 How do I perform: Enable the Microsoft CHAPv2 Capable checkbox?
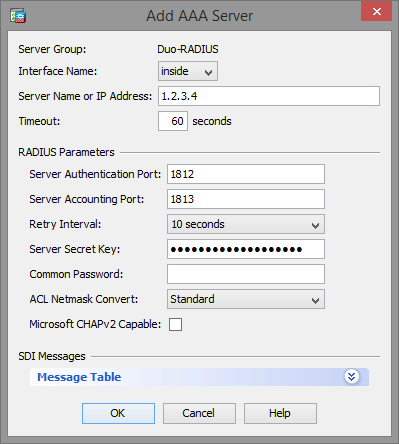175,324
